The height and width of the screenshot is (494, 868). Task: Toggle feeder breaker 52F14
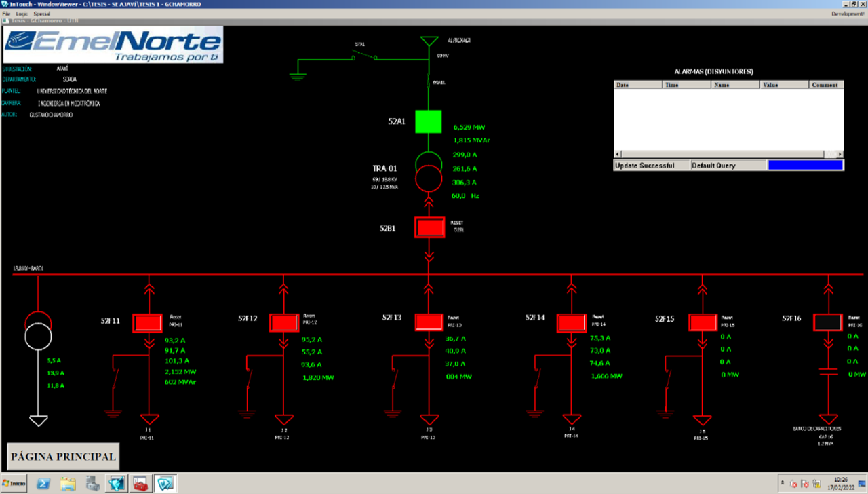572,323
